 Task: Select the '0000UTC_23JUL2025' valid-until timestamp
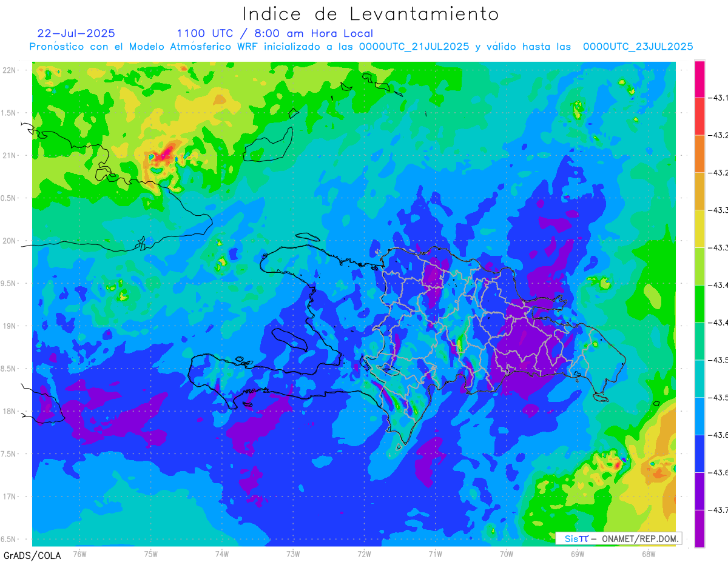pos(638,47)
